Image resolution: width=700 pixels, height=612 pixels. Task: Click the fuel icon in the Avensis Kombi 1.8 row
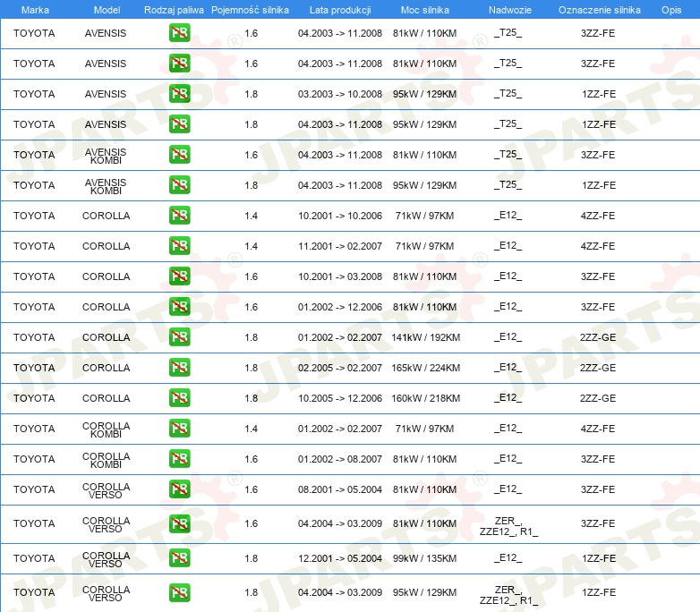[x=179, y=185]
